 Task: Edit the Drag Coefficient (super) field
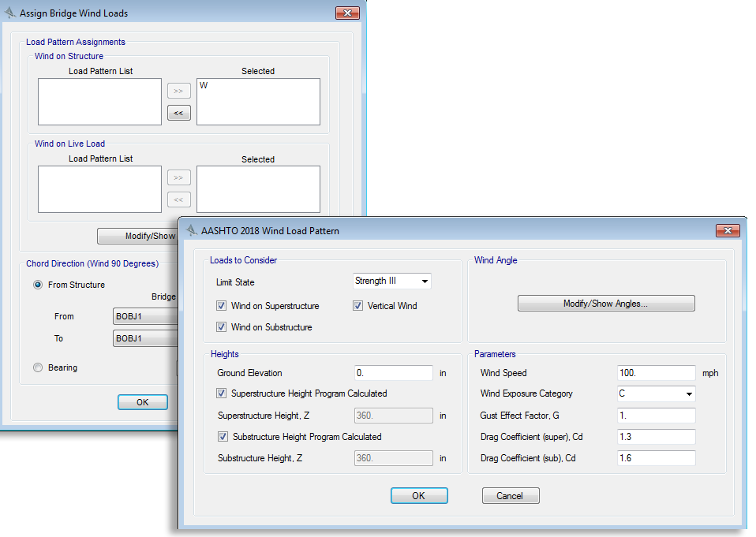[x=656, y=437]
